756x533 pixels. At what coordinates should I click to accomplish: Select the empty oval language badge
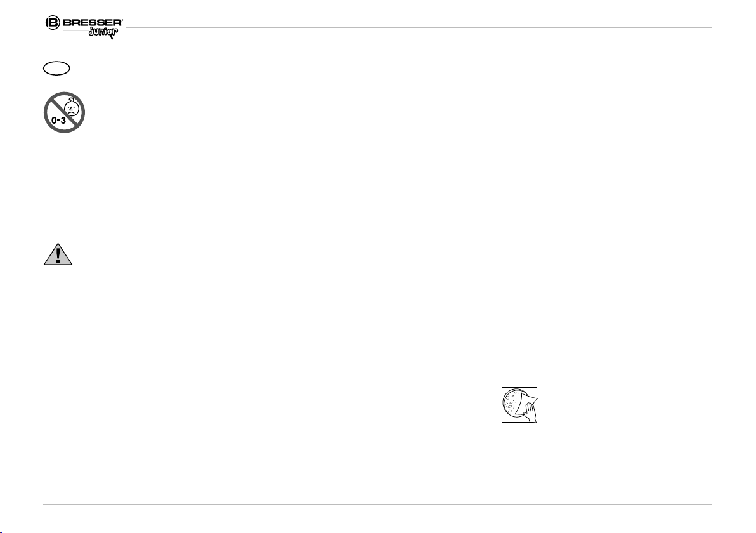click(x=57, y=67)
